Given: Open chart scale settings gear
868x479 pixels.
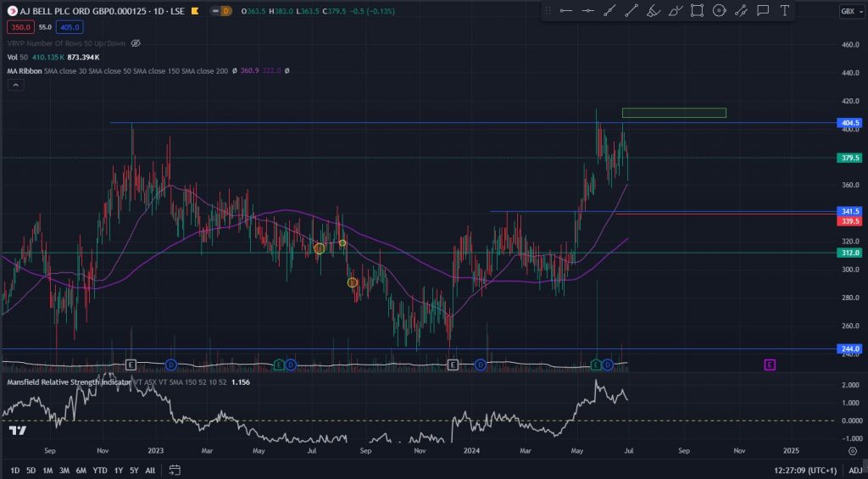Looking at the screenshot, I should (852, 451).
